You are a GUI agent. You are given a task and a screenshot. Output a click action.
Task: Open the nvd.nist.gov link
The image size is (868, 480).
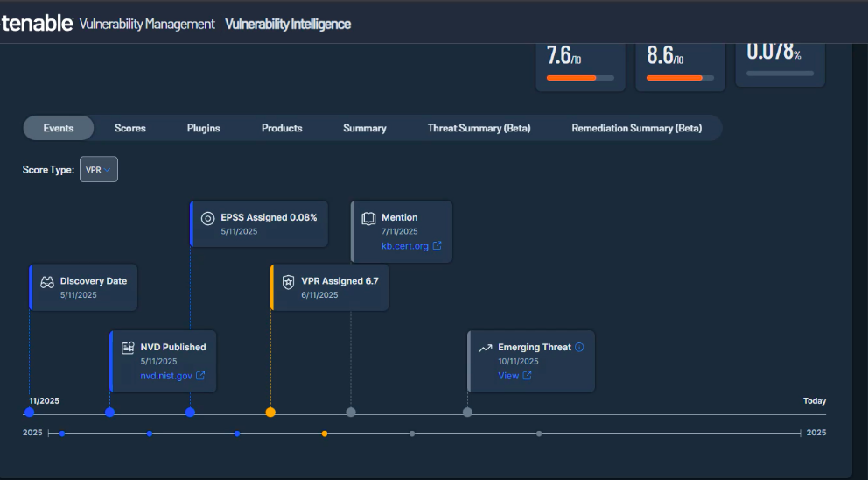tap(166, 376)
